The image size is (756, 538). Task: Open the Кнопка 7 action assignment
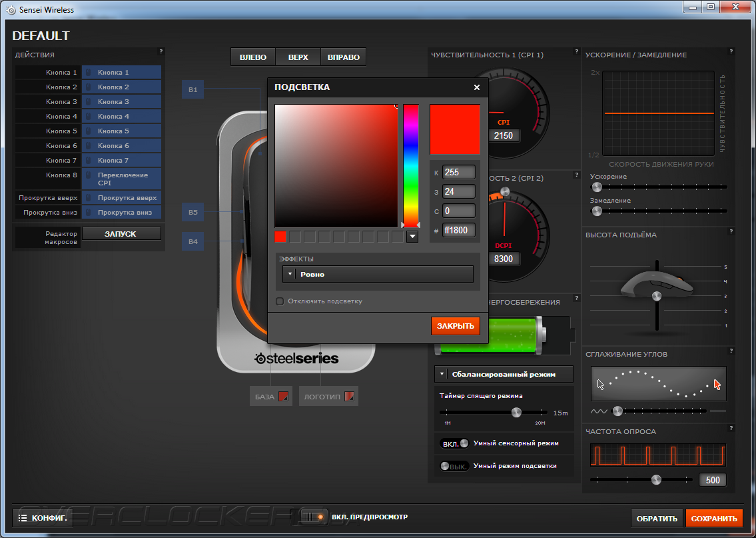[121, 160]
